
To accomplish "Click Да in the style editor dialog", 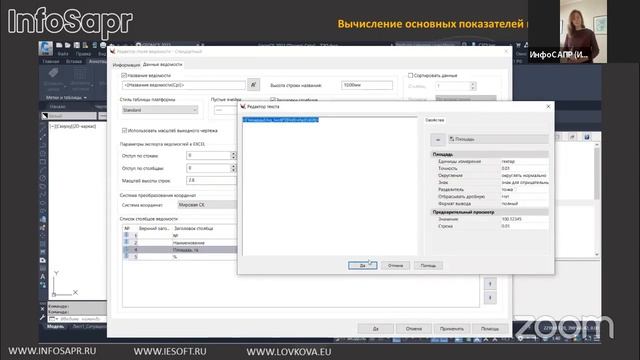I will tap(376, 329).
